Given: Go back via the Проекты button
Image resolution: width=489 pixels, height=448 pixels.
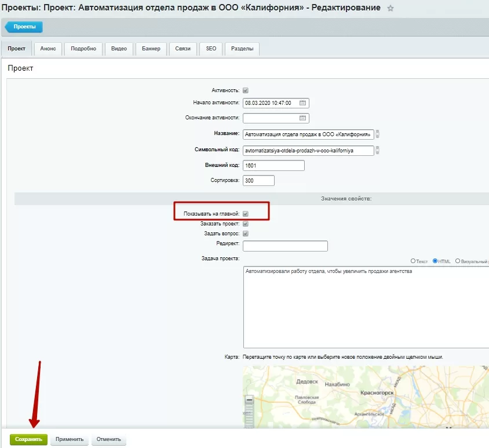Looking at the screenshot, I should tap(24, 27).
